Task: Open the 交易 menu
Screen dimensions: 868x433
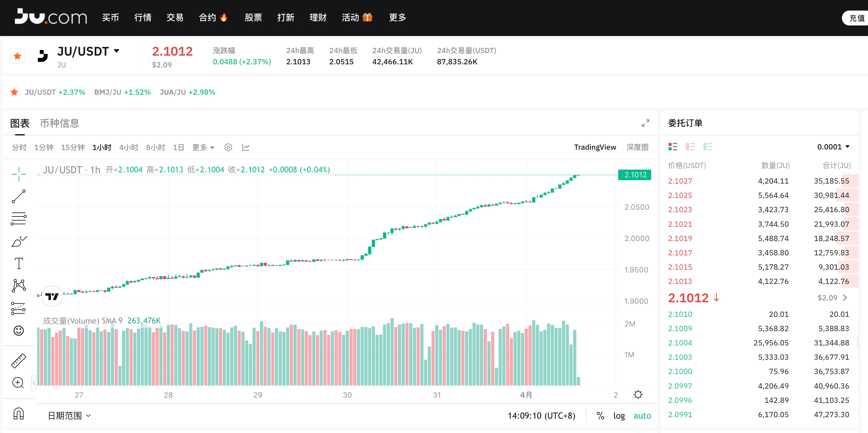Action: [175, 17]
